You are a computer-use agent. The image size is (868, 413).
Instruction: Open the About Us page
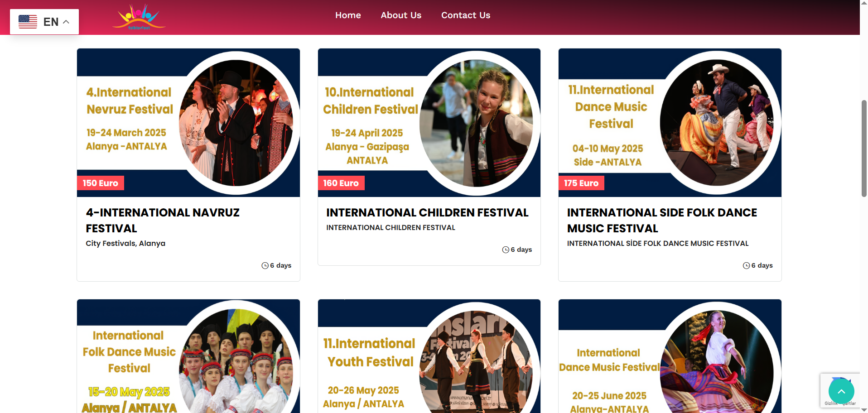point(401,15)
